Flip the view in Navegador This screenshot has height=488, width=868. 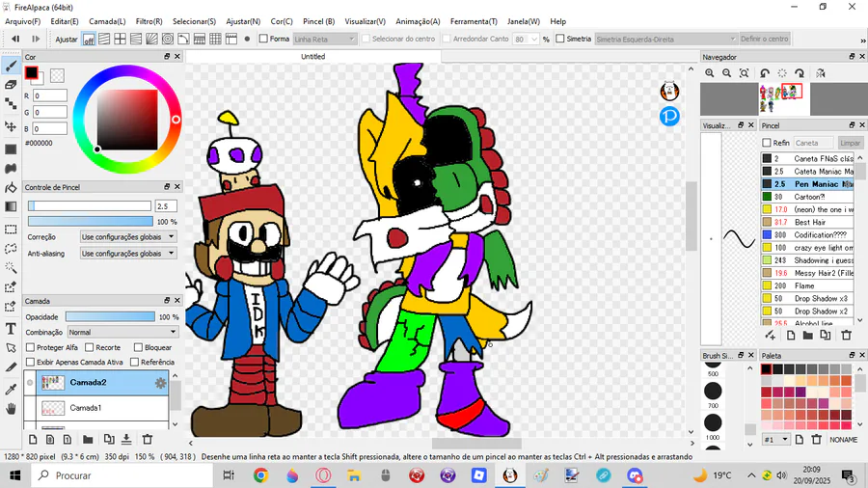tap(821, 73)
